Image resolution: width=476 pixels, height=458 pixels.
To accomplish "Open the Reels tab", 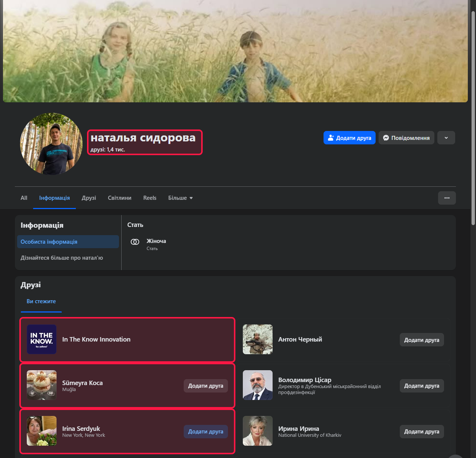I will (150, 198).
